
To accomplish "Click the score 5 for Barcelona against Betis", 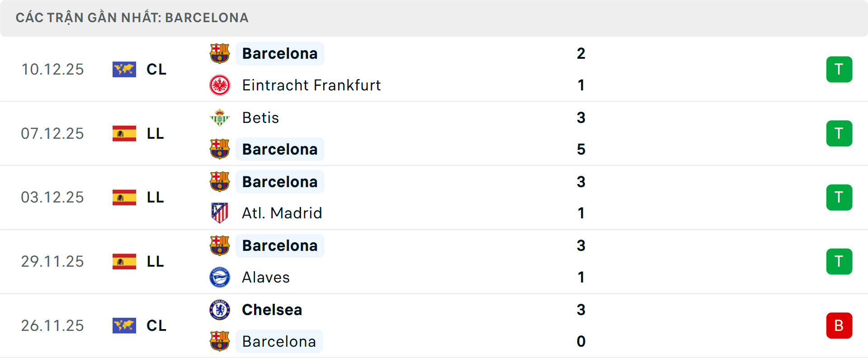I will click(x=581, y=149).
